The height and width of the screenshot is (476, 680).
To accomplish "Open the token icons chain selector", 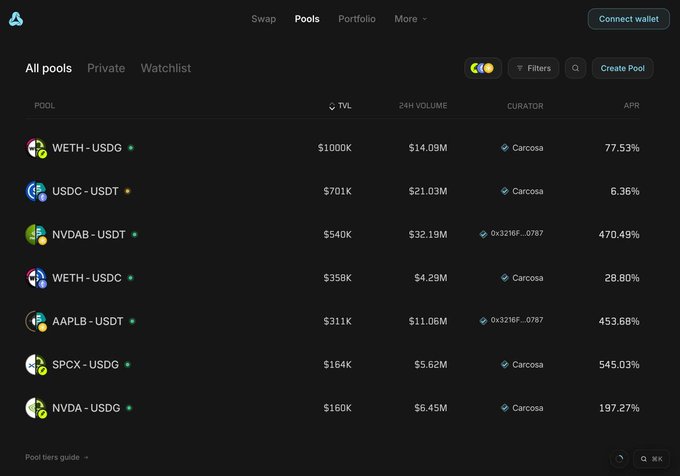I will [483, 68].
